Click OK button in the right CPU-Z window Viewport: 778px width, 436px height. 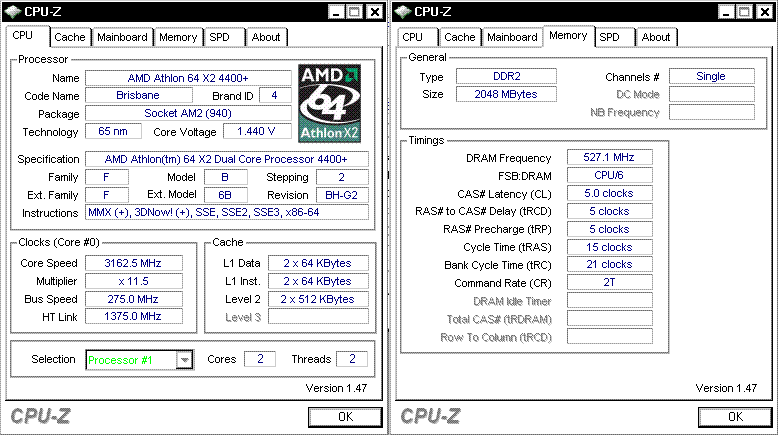[735, 417]
